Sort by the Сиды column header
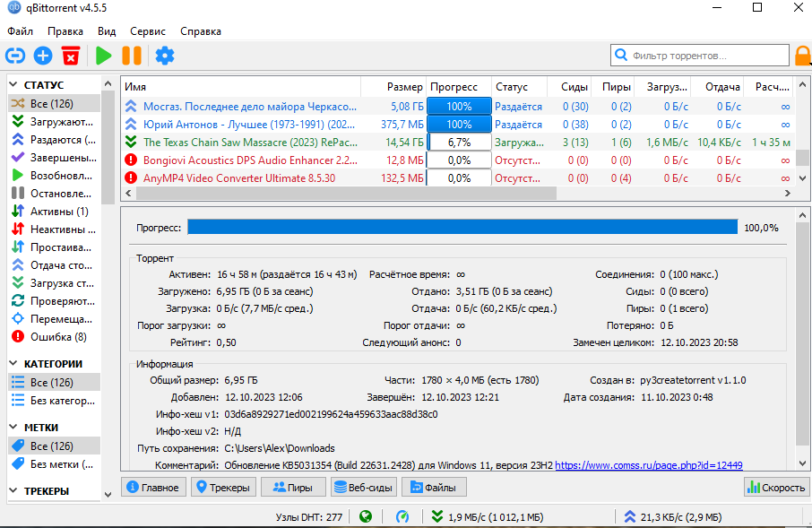 point(569,87)
